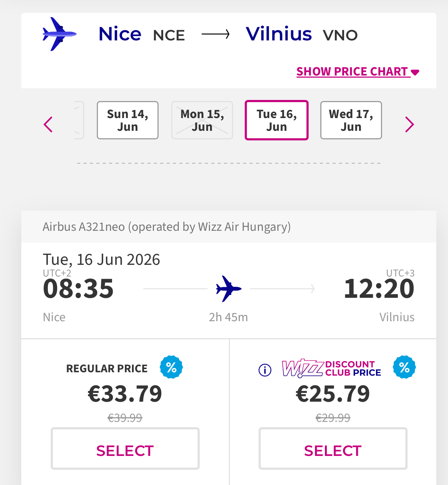Click the percent badge on Discount Club Price
Image resolution: width=448 pixels, height=485 pixels.
point(404,367)
